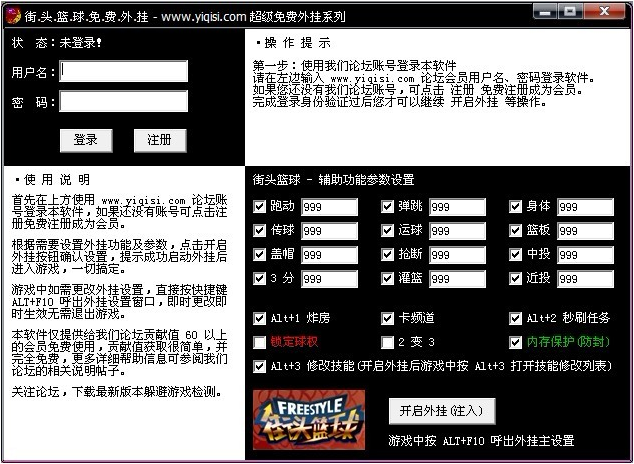This screenshot has height=464, width=634.
Task: Minimize the window
Action: (545, 12)
